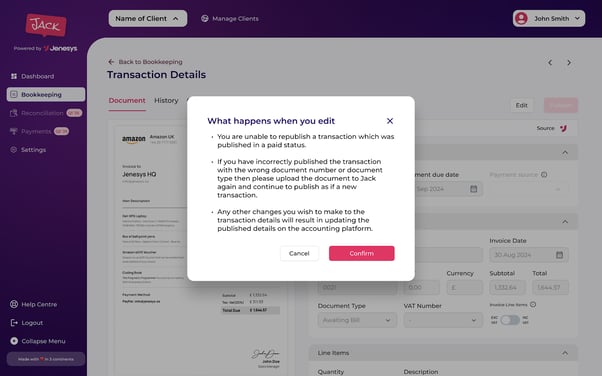
Task: Open the John Smith user menu
Action: click(549, 18)
